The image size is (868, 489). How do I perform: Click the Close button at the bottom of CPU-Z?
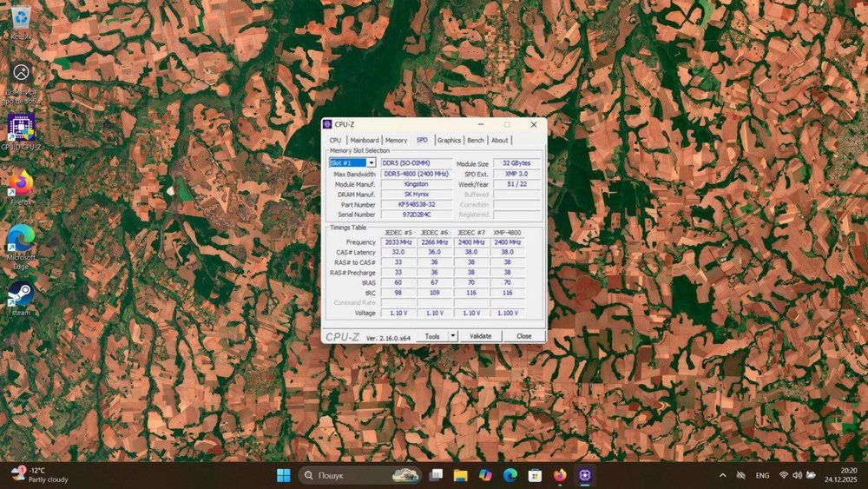523,336
